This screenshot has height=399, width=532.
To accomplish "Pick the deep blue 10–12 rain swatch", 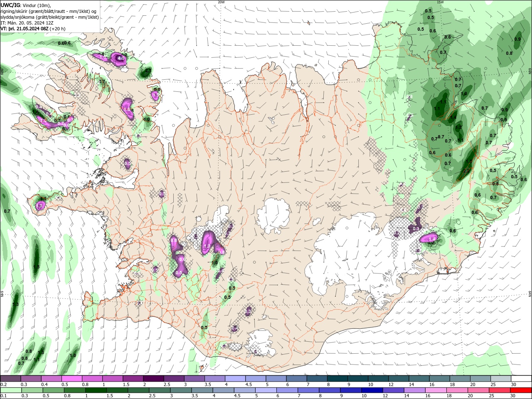I will 372,390.
